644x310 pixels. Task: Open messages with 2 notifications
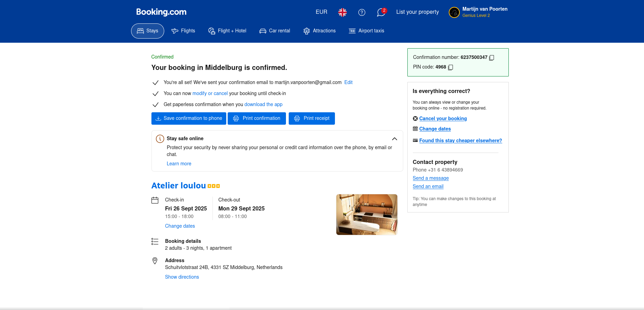point(381,12)
